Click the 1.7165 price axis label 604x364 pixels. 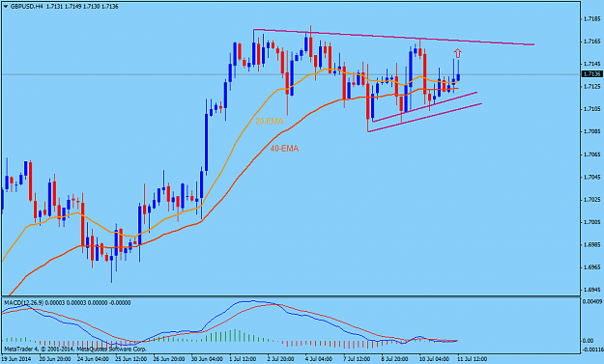pyautogui.click(x=592, y=42)
